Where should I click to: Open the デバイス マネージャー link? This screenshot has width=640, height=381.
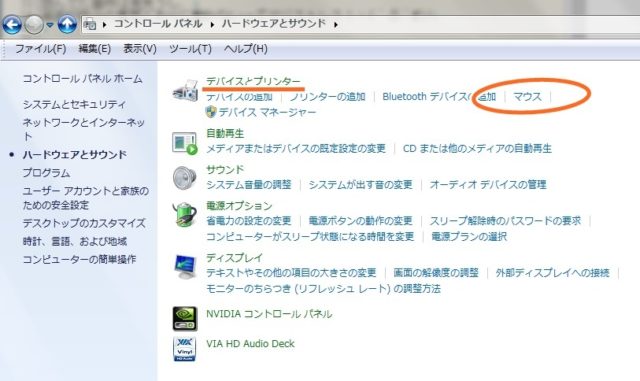(x=267, y=112)
